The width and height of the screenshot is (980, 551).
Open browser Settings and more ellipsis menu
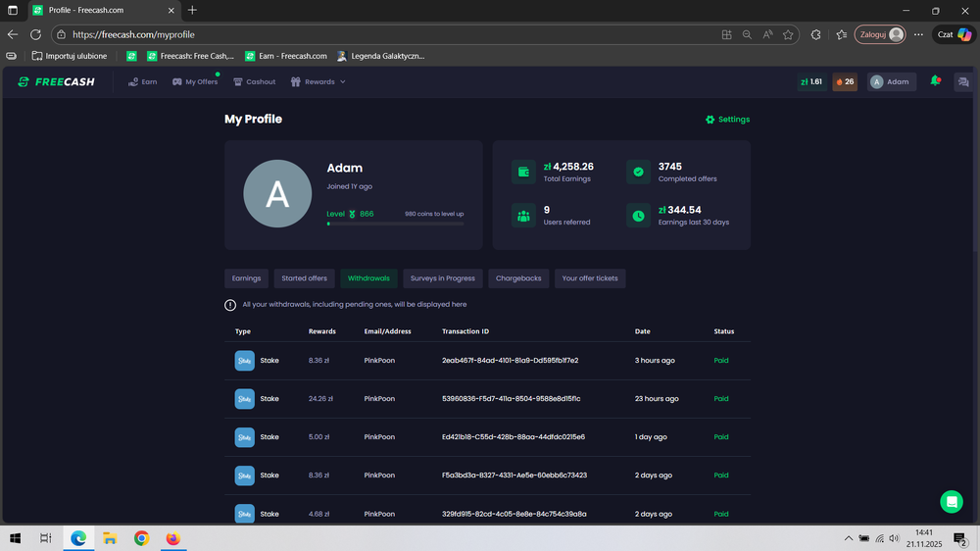coord(918,34)
